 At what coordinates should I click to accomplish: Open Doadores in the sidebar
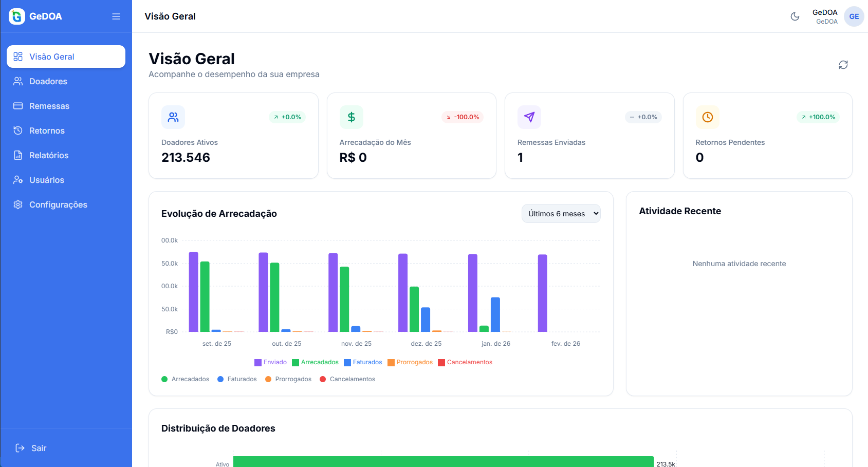click(x=48, y=81)
